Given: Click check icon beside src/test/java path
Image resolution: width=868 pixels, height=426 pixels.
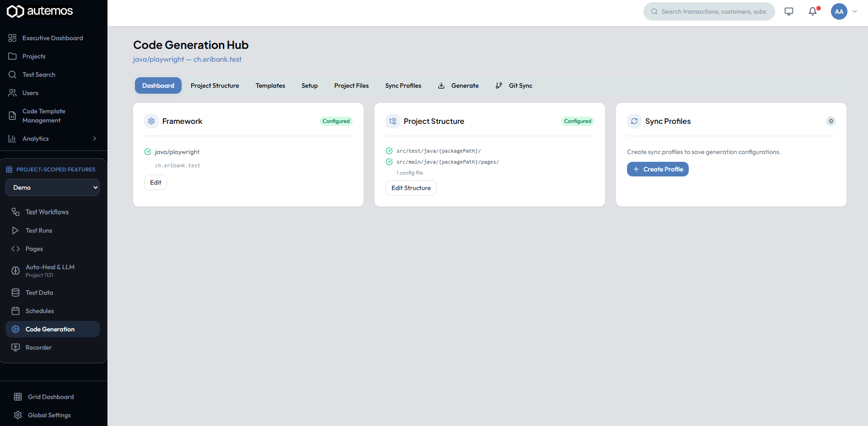Looking at the screenshot, I should [x=389, y=151].
